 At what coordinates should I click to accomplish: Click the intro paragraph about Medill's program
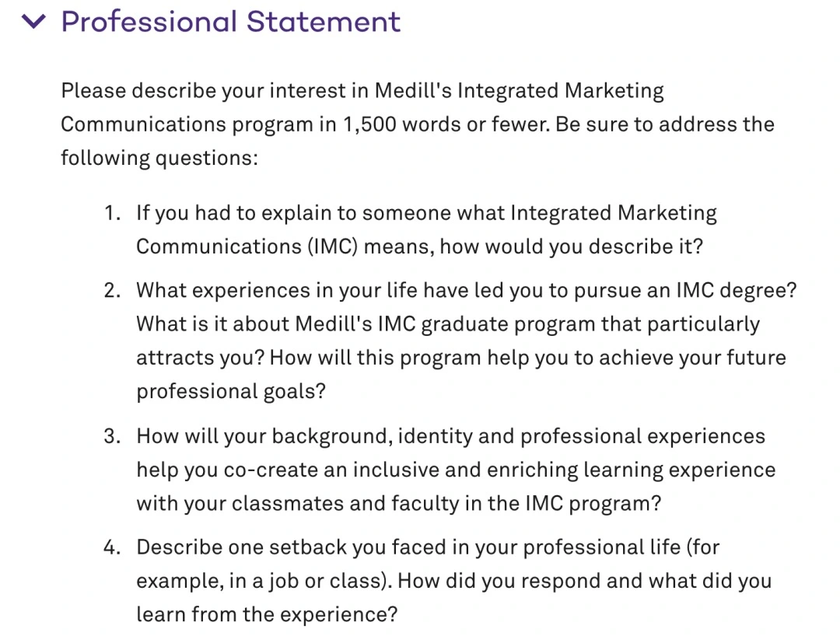(x=418, y=124)
